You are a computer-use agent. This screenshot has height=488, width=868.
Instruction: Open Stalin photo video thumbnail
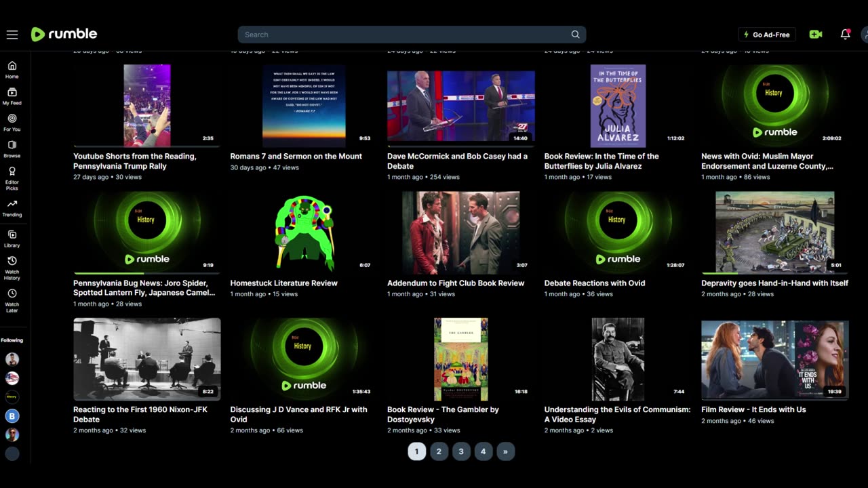tap(618, 359)
